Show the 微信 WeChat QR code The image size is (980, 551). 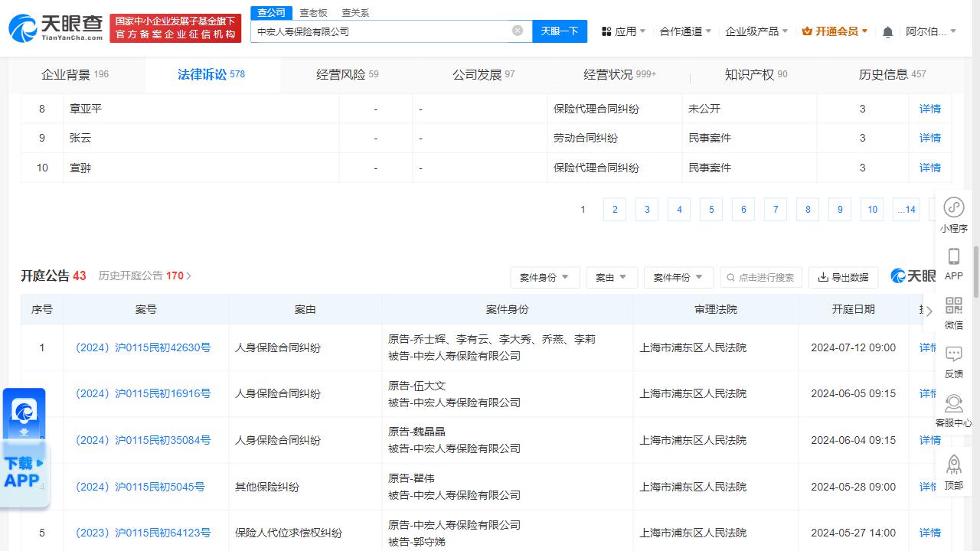click(x=953, y=312)
